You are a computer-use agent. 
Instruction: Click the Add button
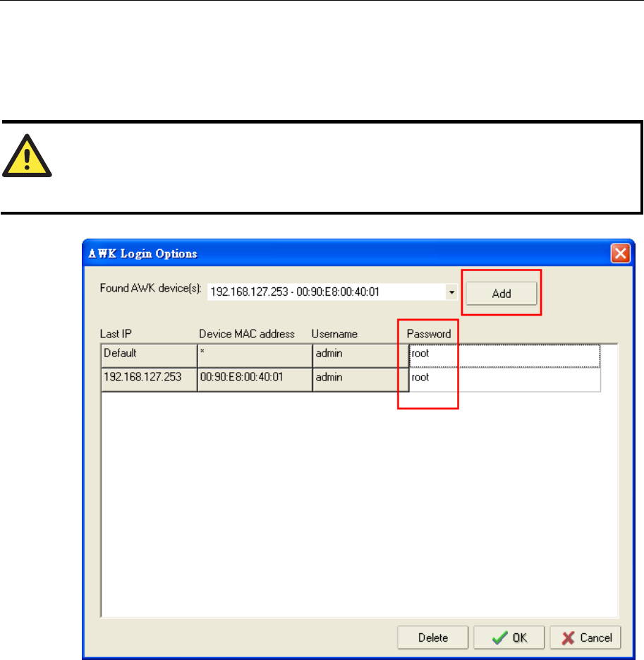(501, 293)
